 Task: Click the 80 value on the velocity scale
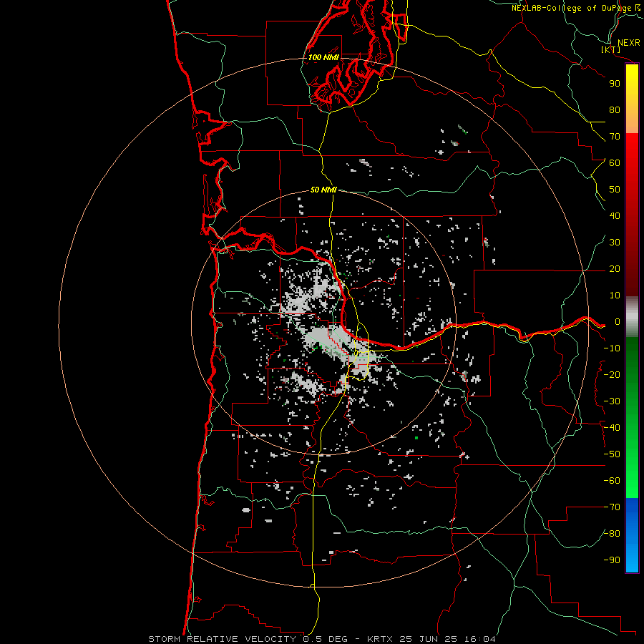(x=615, y=110)
